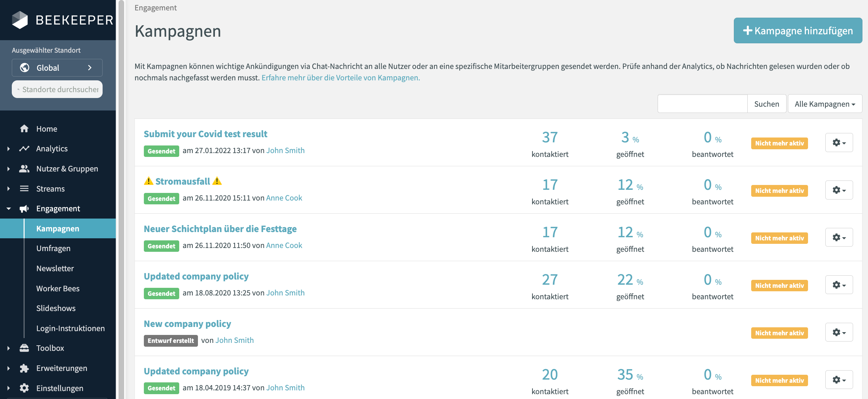Expand the Alle Kampagnen filter dropdown
The height and width of the screenshot is (399, 868).
pos(825,103)
